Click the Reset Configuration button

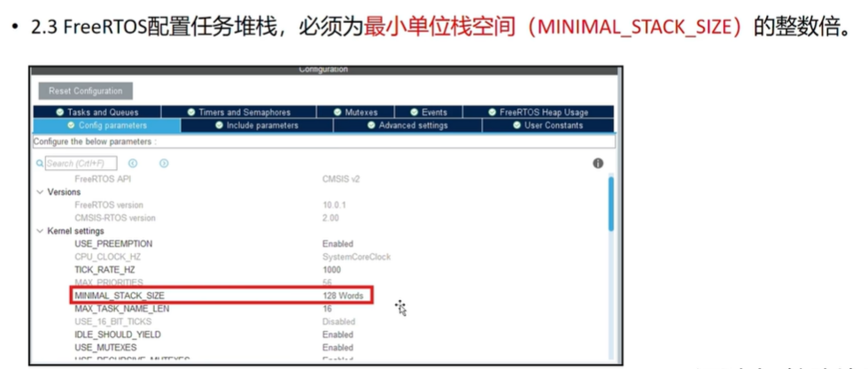tap(85, 91)
